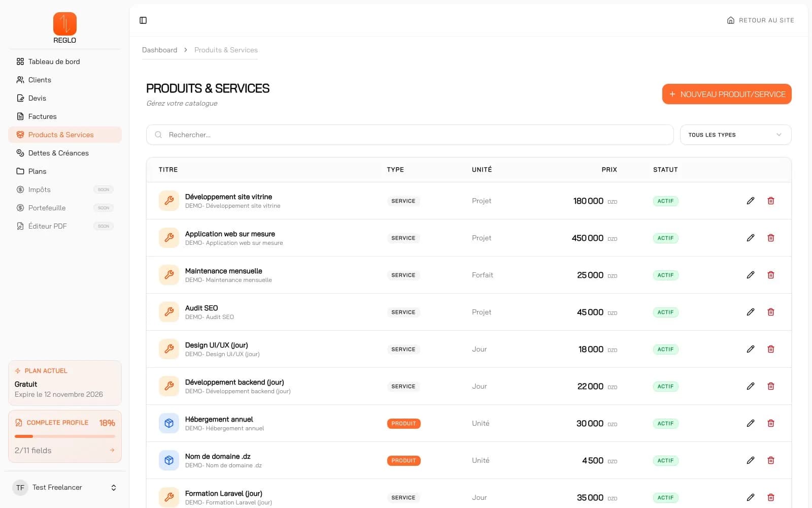Click the Actif status for Audit SEO
This screenshot has width=812, height=508.
[665, 312]
